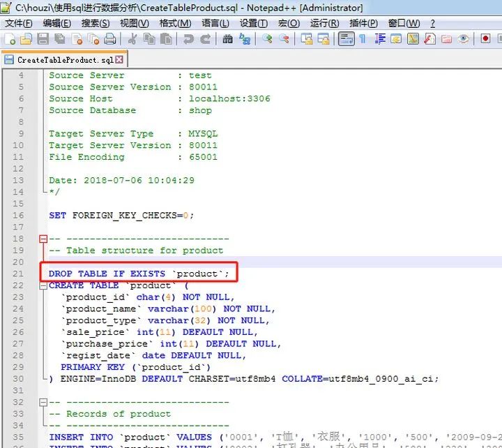Open the Function List panel icon
The image size is (502, 448).
(x=429, y=39)
